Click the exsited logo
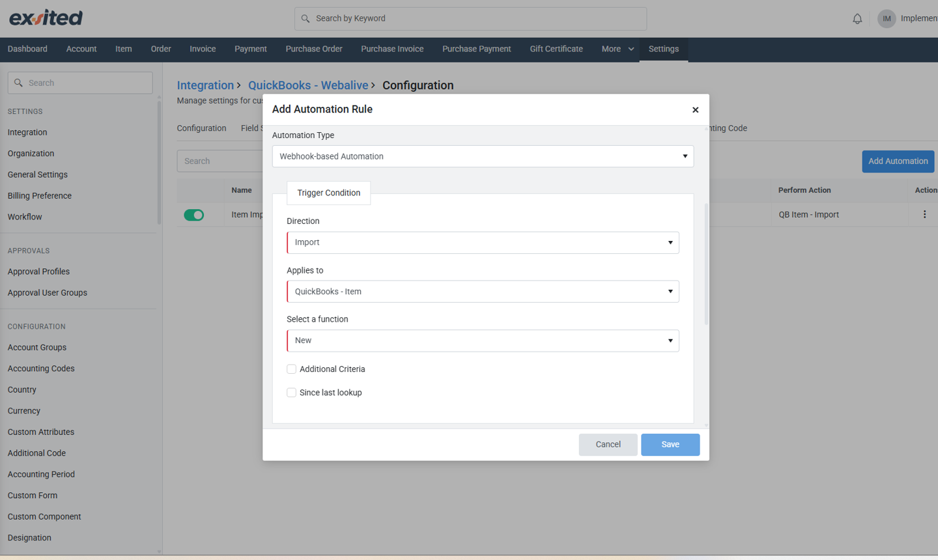The height and width of the screenshot is (560, 938). coord(46,18)
